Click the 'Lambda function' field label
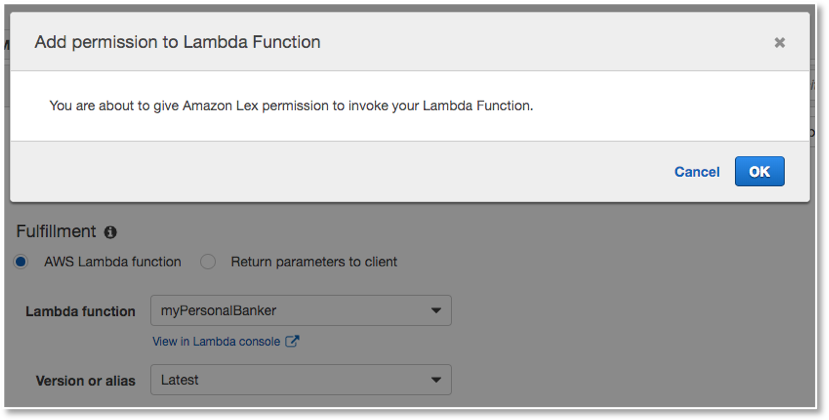Screen dimensions: 829x420 (80, 312)
